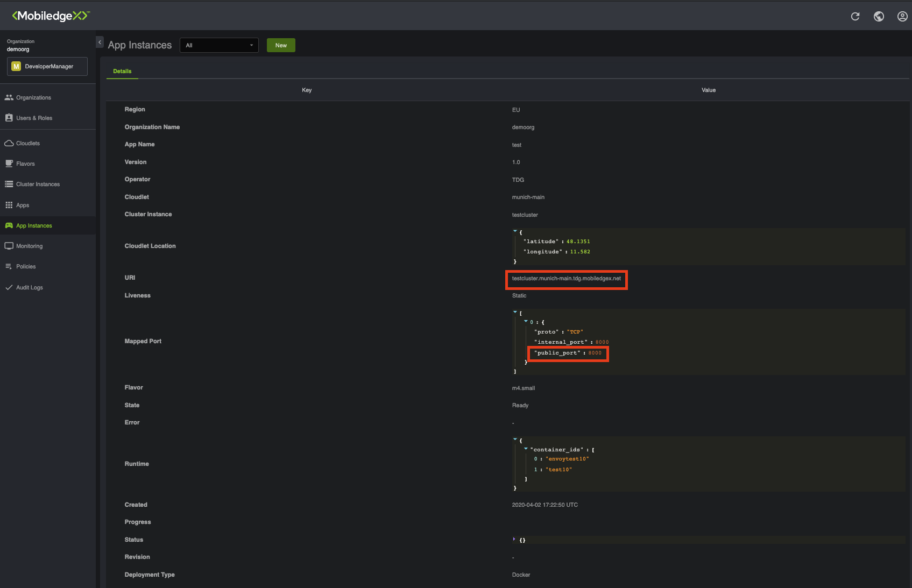The image size is (912, 588).
Task: Click the Policies list icon
Action: click(9, 266)
